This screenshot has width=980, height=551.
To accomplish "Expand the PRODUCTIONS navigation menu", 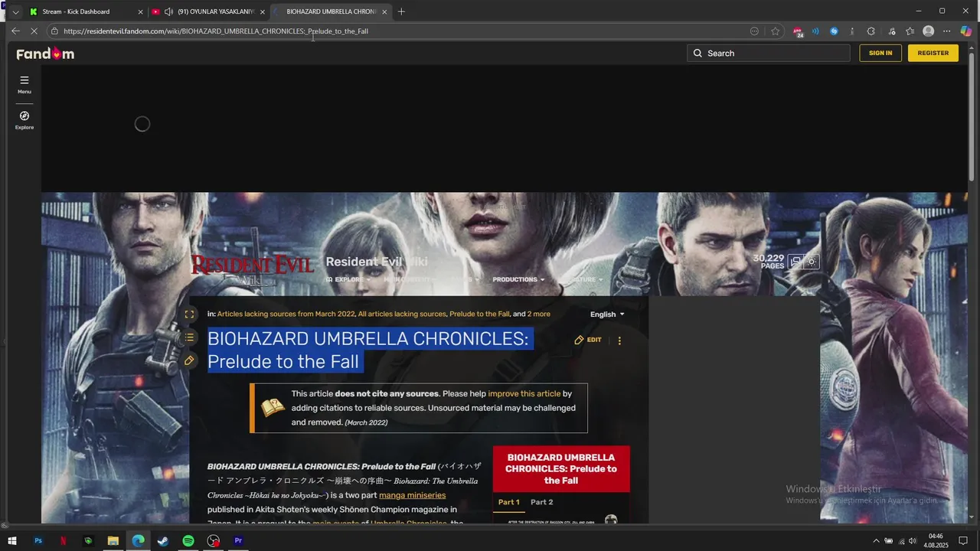I will point(518,279).
